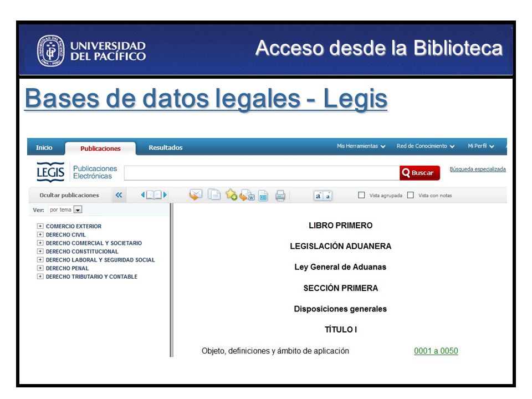Select DERECHO TRIBUTARIO Y CONTABLE label
Viewport: 532px width, 399px height.
91,277
